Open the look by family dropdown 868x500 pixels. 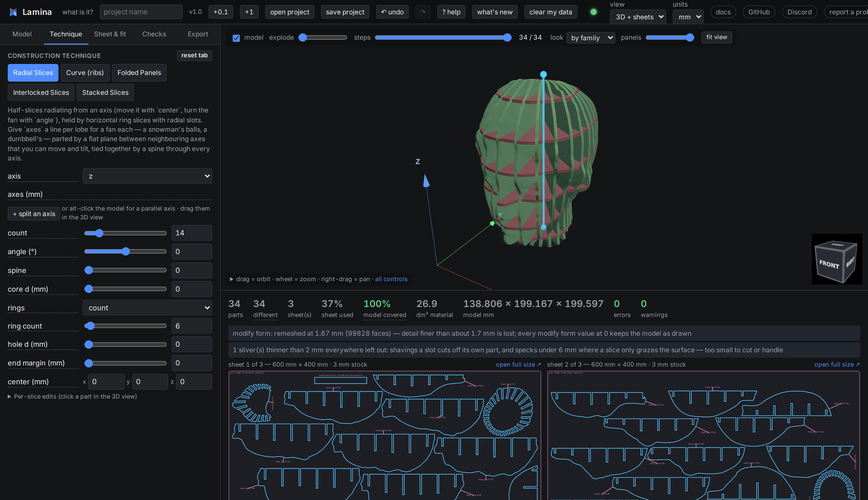tap(591, 38)
